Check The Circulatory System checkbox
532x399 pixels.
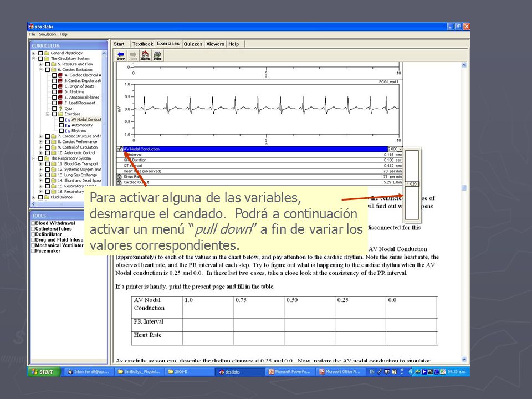coord(40,59)
